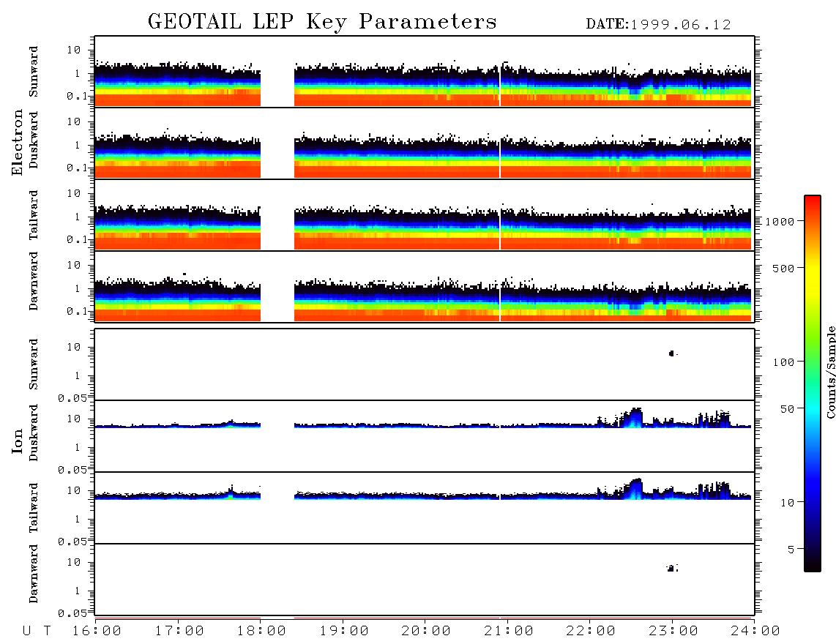This screenshot has height=644, width=836.
Task: Click the Ion Tailward panel label
Action: click(34, 508)
